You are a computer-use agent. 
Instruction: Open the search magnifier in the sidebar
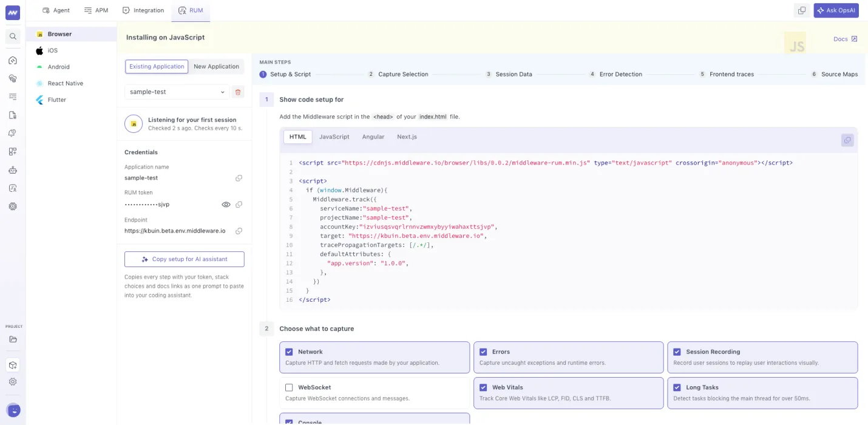13,36
